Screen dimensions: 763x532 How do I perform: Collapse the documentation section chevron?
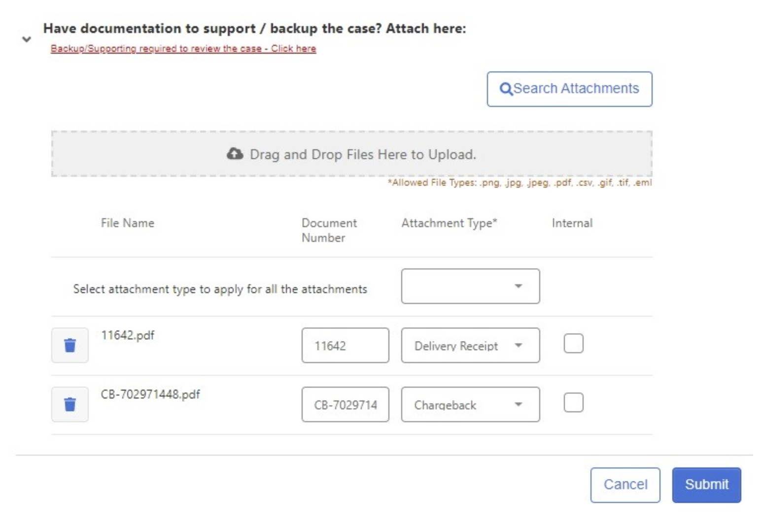click(27, 39)
